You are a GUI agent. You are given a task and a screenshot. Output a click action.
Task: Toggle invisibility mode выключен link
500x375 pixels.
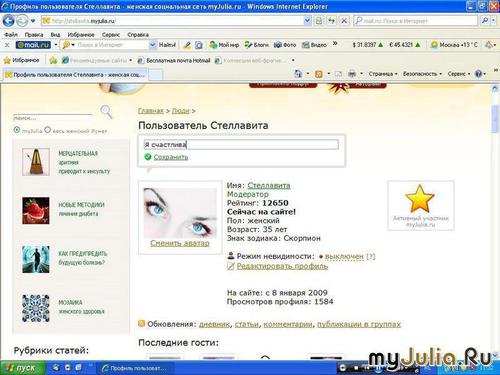pyautogui.click(x=344, y=256)
